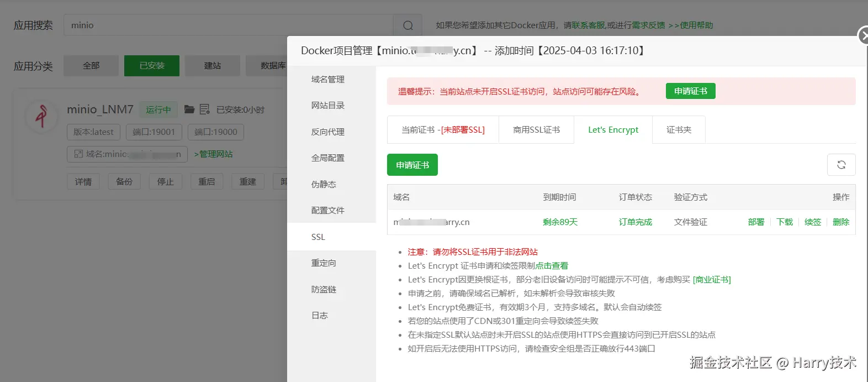This screenshot has height=382, width=868.
Task: Click 重建 button for minio_LNM7
Action: [x=248, y=182]
